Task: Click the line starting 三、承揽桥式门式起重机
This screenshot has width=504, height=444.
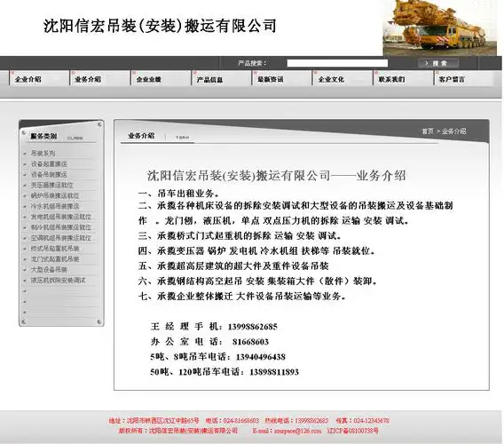Action: (x=240, y=236)
